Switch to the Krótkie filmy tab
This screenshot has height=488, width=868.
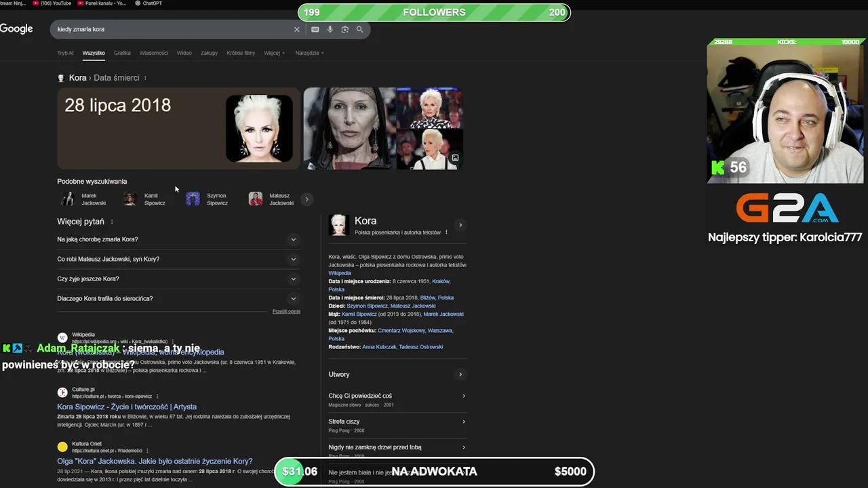tap(241, 53)
